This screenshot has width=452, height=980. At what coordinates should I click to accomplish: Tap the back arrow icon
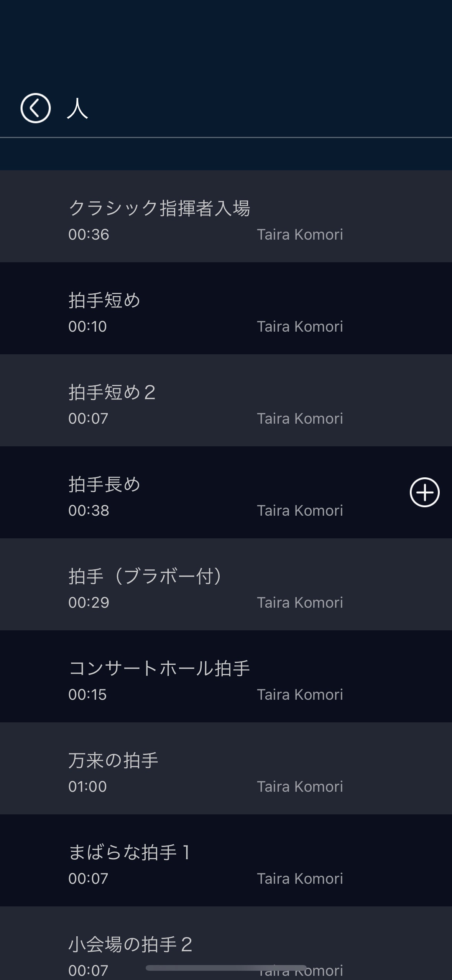tap(35, 108)
